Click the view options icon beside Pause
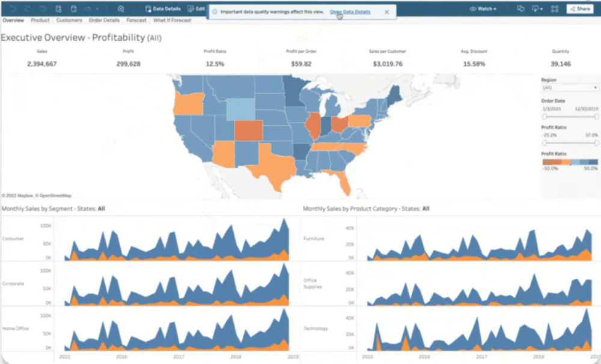 point(88,8)
